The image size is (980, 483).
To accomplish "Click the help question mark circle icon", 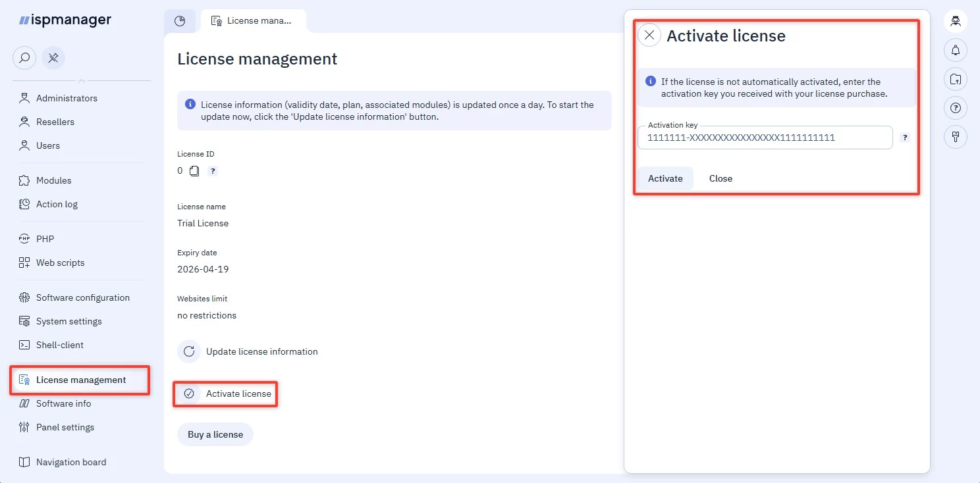I will (956, 108).
